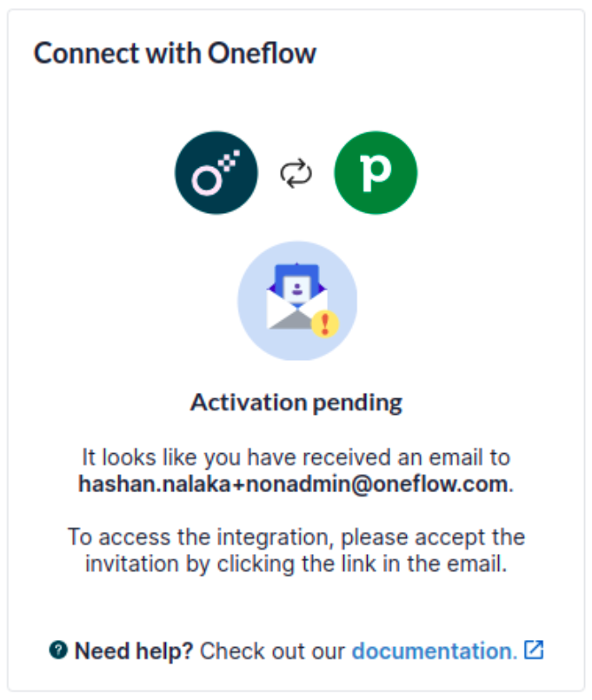The image size is (592, 700).
Task: Click the Oneflow logo icon
Action: pyautogui.click(x=216, y=171)
